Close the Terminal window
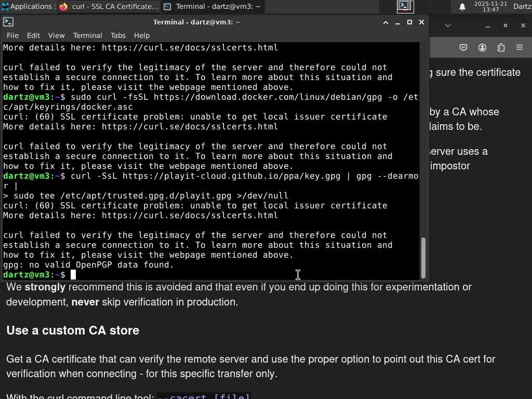 421,22
